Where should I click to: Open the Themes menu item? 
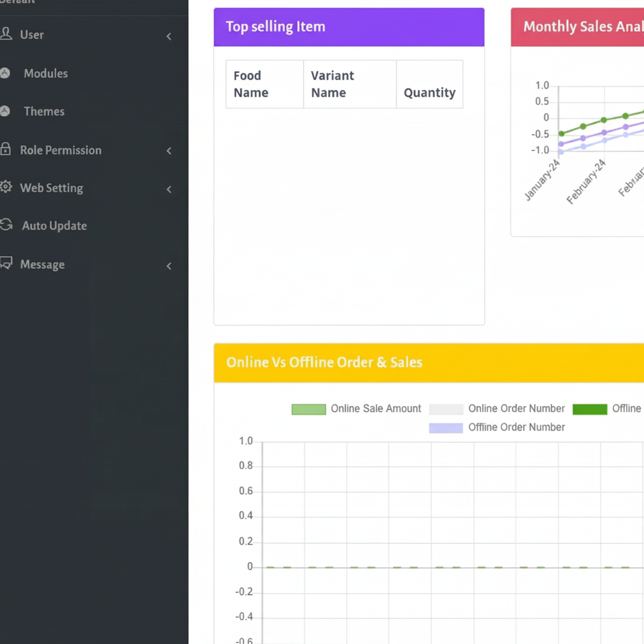click(44, 111)
